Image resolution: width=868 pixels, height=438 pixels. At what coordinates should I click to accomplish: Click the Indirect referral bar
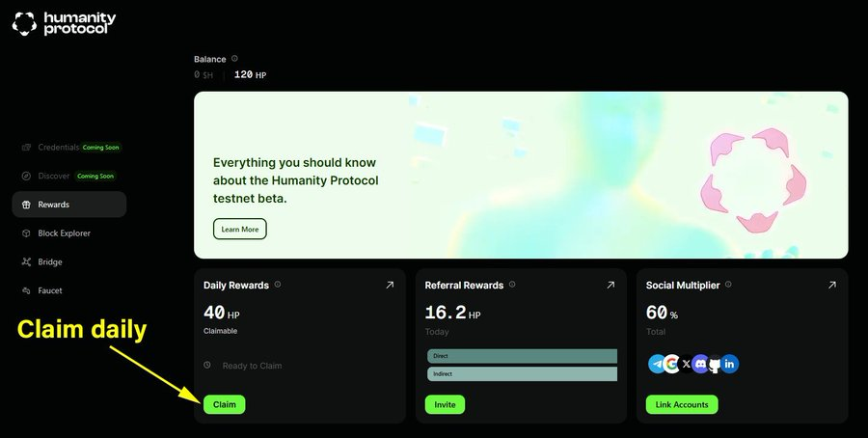522,373
